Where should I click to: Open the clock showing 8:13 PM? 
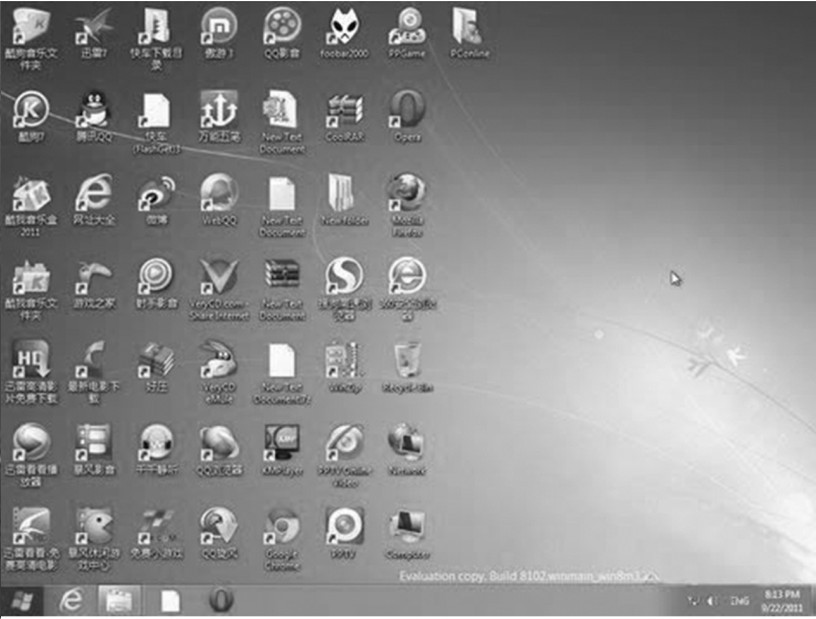(782, 601)
